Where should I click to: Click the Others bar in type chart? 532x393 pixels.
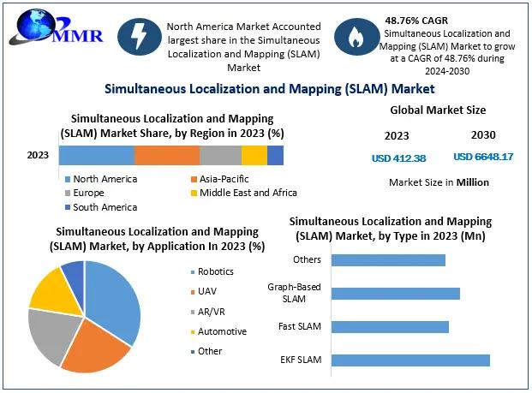pyautogui.click(x=388, y=260)
